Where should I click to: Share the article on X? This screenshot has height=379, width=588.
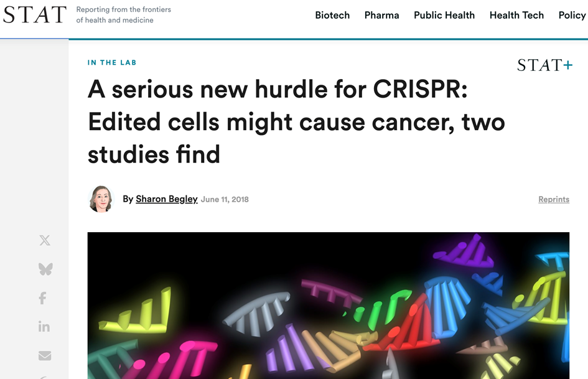[45, 240]
